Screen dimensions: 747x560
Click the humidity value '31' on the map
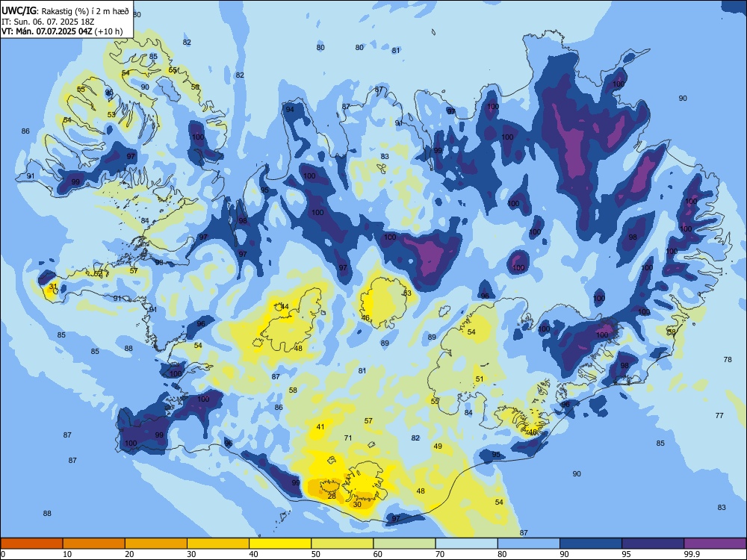tap(53, 287)
